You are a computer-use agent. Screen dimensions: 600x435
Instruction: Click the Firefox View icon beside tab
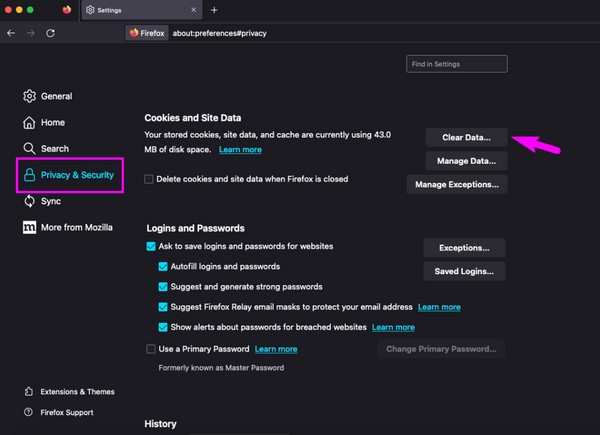pos(67,10)
